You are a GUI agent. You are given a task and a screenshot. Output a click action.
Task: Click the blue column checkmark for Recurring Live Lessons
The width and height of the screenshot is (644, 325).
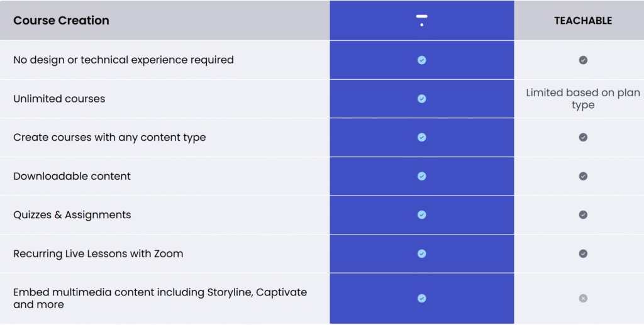point(422,254)
